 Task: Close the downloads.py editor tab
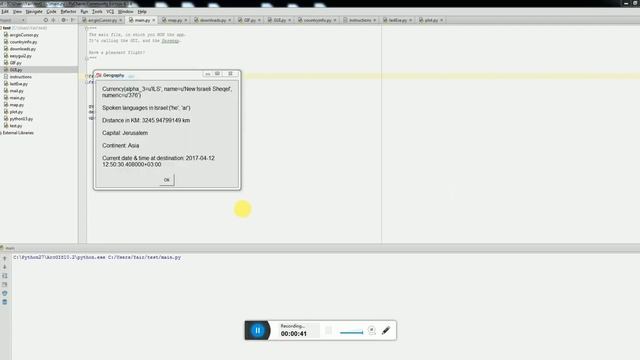(x=230, y=20)
